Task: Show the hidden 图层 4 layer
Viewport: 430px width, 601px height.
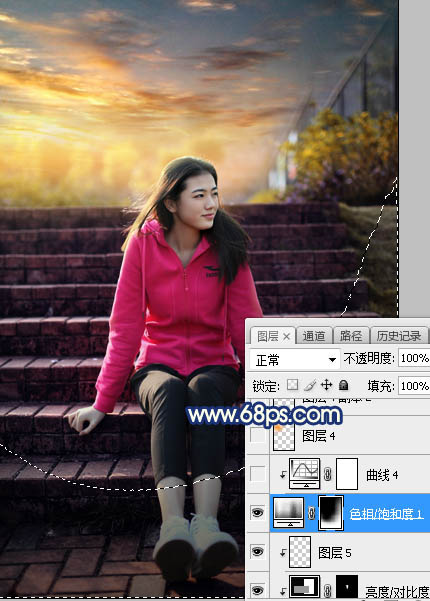Action: [x=258, y=435]
